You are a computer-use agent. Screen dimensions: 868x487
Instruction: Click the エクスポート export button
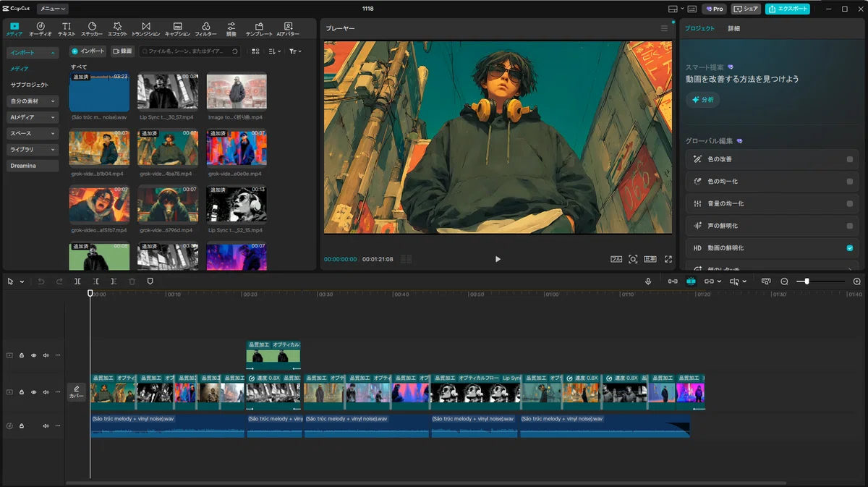click(x=788, y=9)
